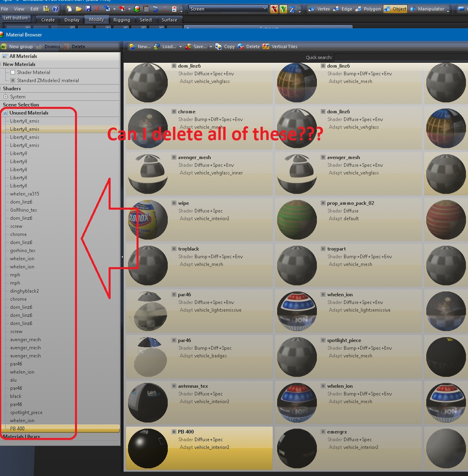Click the open folder icon in top toolbar
Viewport: 468px width, 476px height.
79,8
